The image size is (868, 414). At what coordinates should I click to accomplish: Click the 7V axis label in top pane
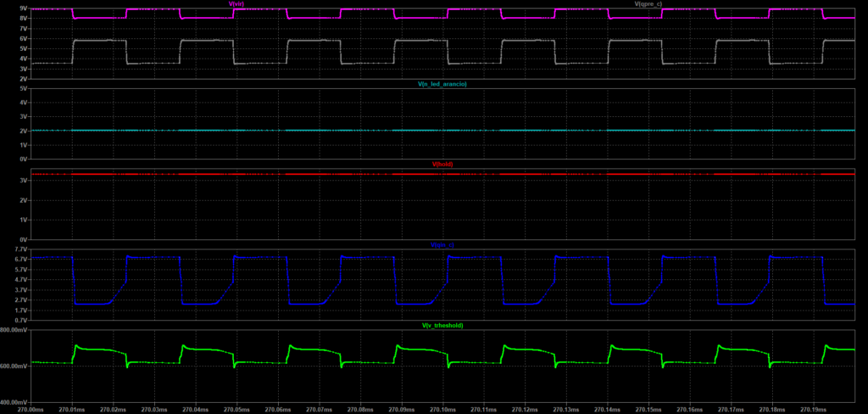23,28
